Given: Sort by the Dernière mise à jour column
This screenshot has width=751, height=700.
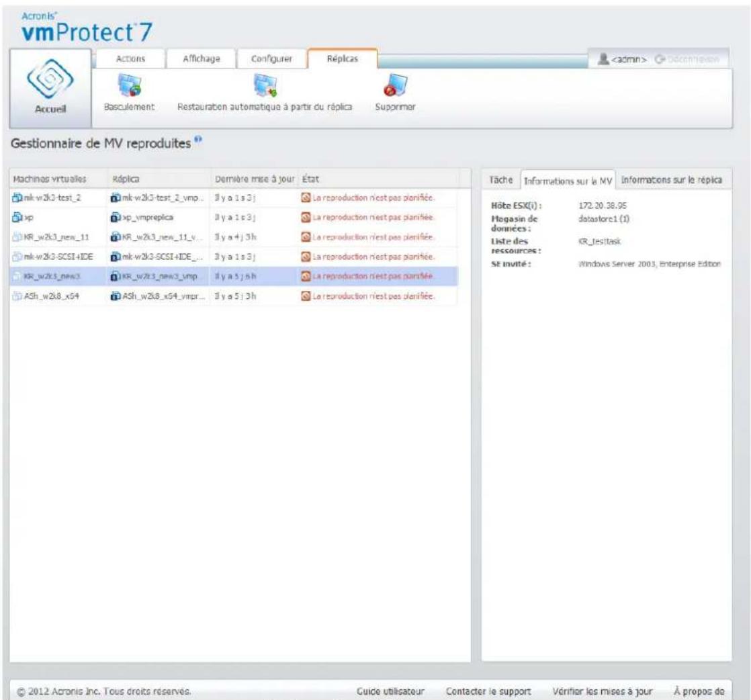Looking at the screenshot, I should tap(255, 179).
